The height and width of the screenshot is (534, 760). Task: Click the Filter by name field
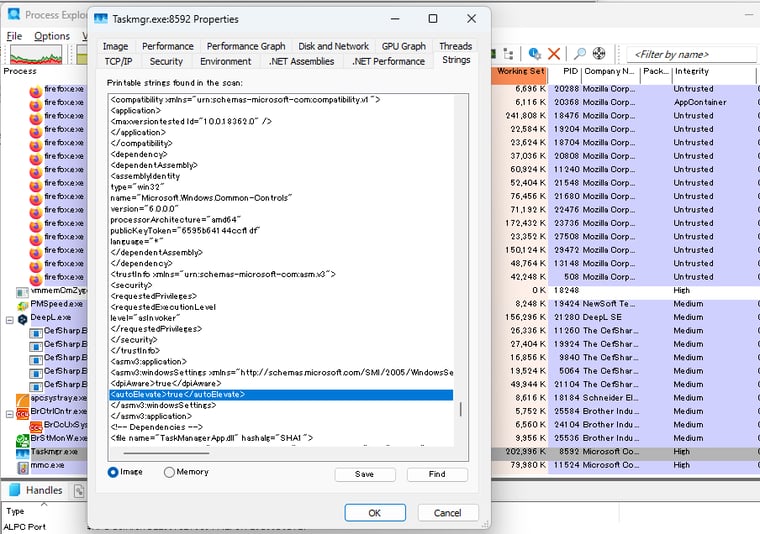(691, 54)
